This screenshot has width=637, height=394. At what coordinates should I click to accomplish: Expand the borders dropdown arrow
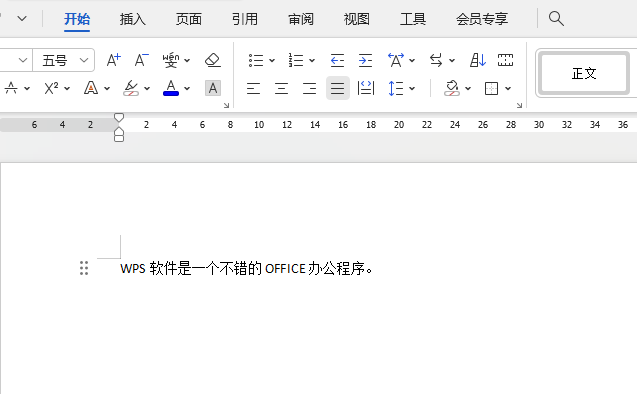point(508,88)
